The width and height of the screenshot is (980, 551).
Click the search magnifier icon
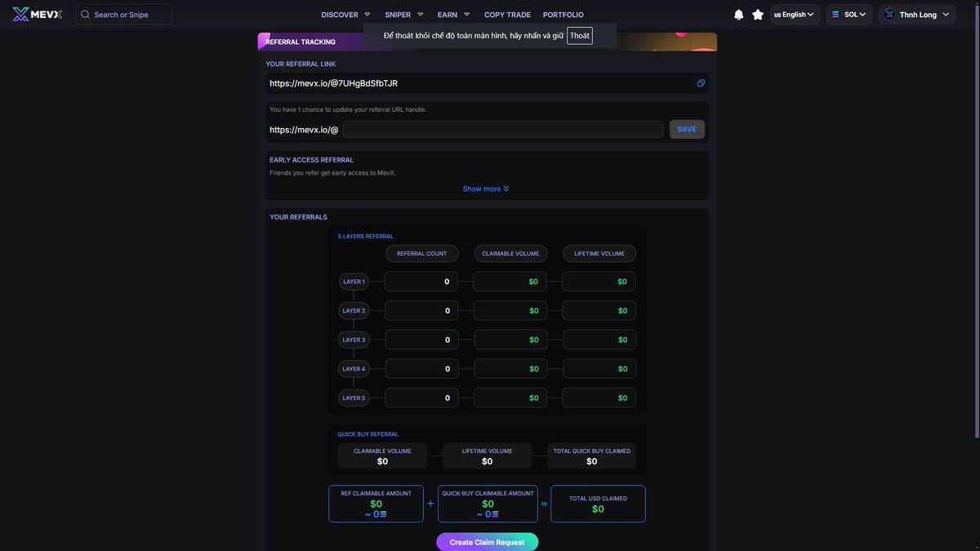point(85,15)
